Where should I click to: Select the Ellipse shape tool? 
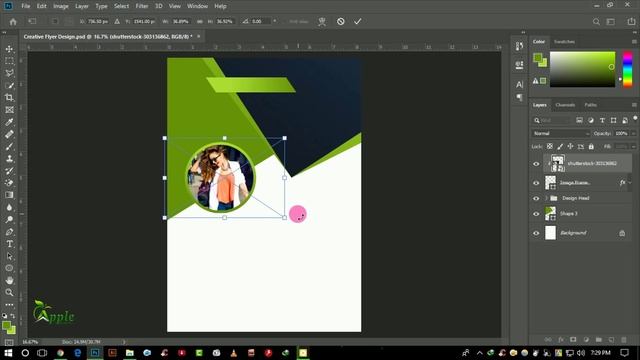pyautogui.click(x=9, y=268)
